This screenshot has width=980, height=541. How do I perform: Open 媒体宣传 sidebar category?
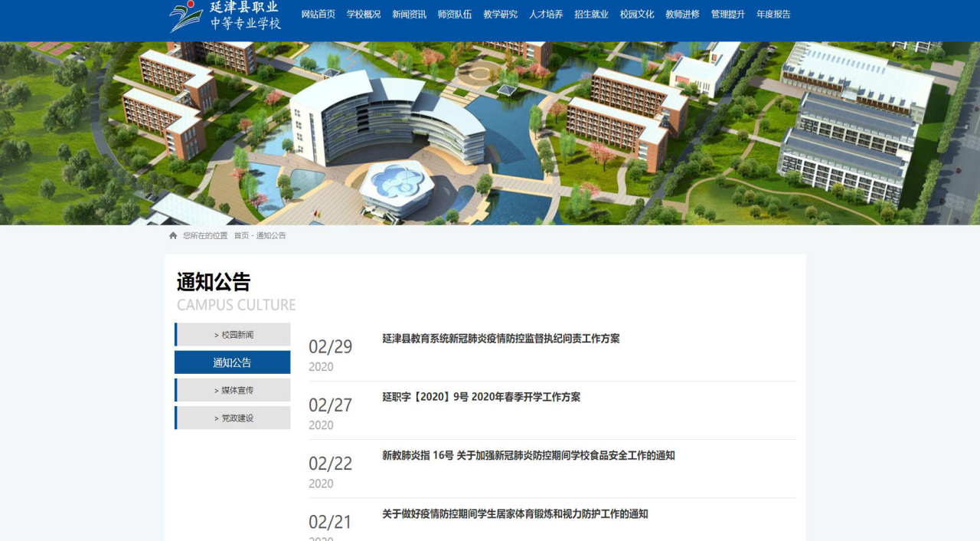233,390
